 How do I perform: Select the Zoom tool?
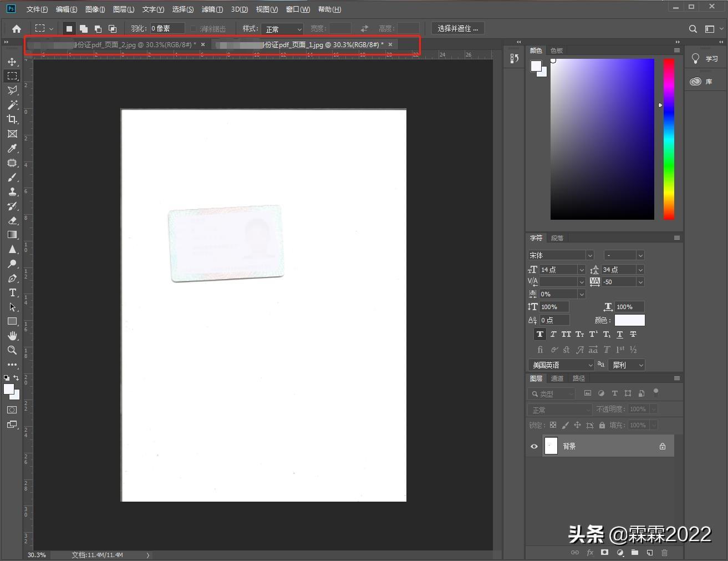point(12,350)
